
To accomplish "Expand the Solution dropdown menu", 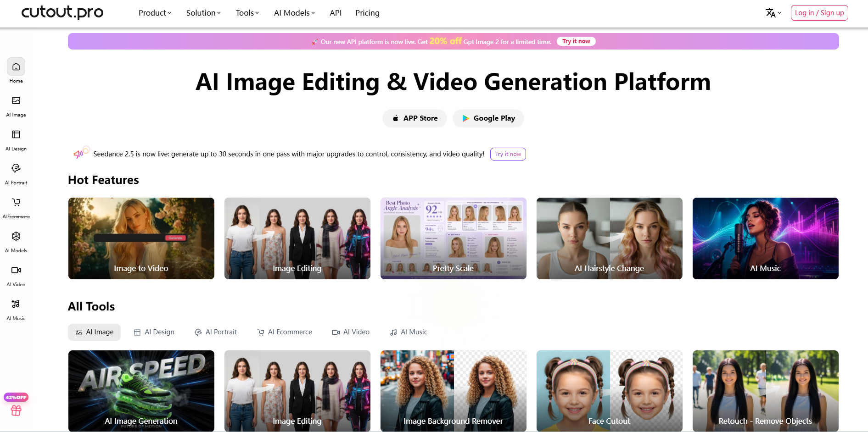I will pos(203,13).
